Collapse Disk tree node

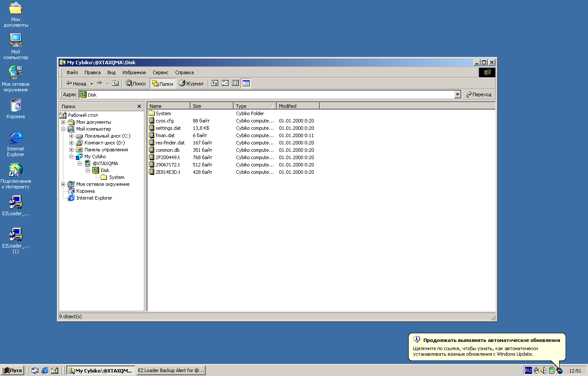tap(88, 170)
